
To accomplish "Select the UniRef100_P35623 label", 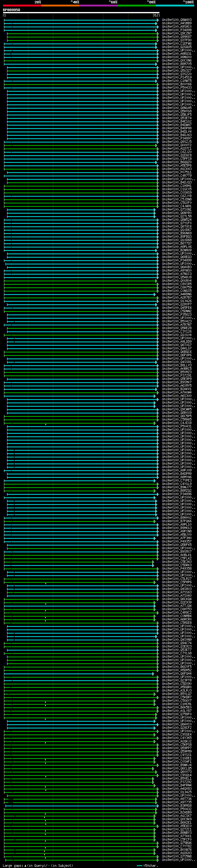I will (177, 314).
